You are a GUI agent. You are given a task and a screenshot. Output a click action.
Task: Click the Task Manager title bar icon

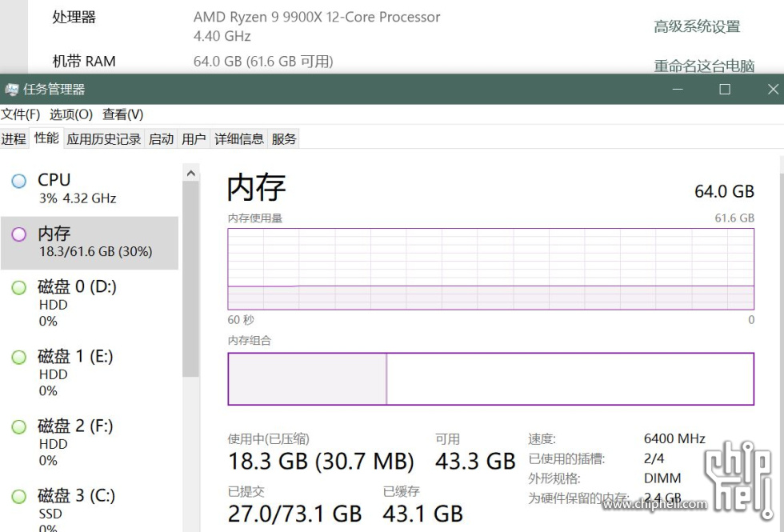[11, 90]
